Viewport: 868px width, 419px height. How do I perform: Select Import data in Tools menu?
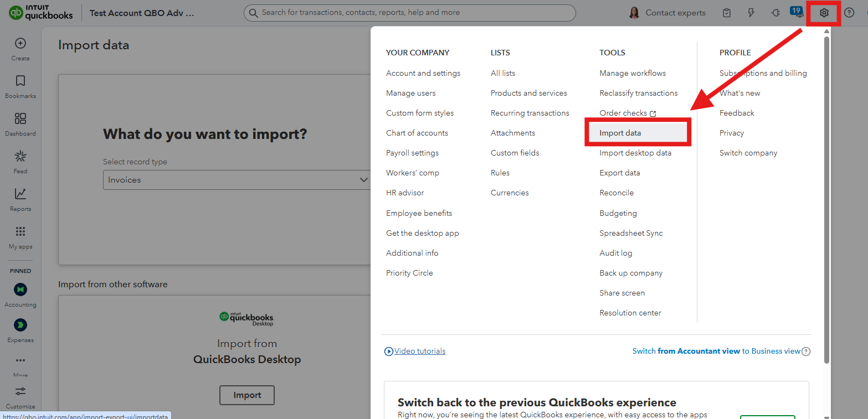[620, 133]
